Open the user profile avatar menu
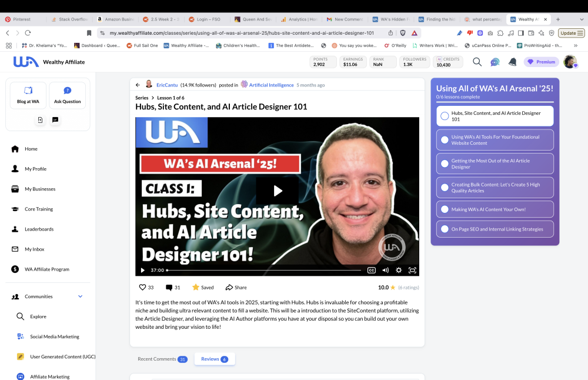Image resolution: width=588 pixels, height=380 pixels. click(x=570, y=62)
